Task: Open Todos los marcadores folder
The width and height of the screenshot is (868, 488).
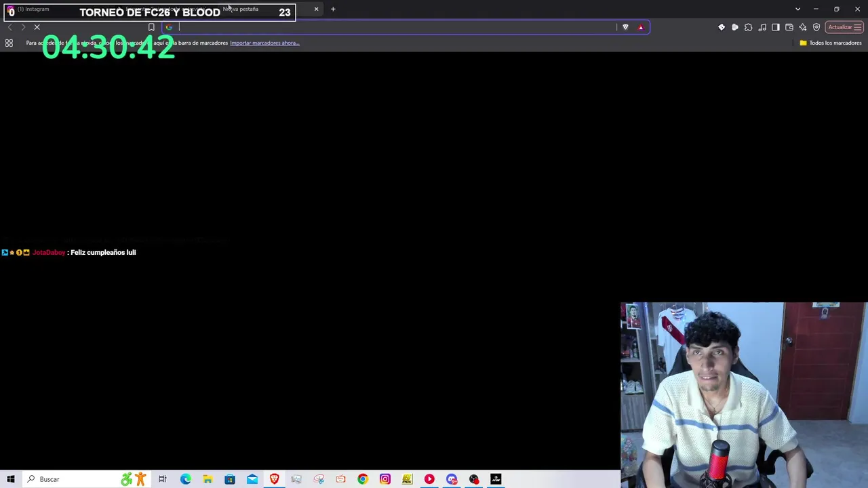Action: [x=831, y=43]
